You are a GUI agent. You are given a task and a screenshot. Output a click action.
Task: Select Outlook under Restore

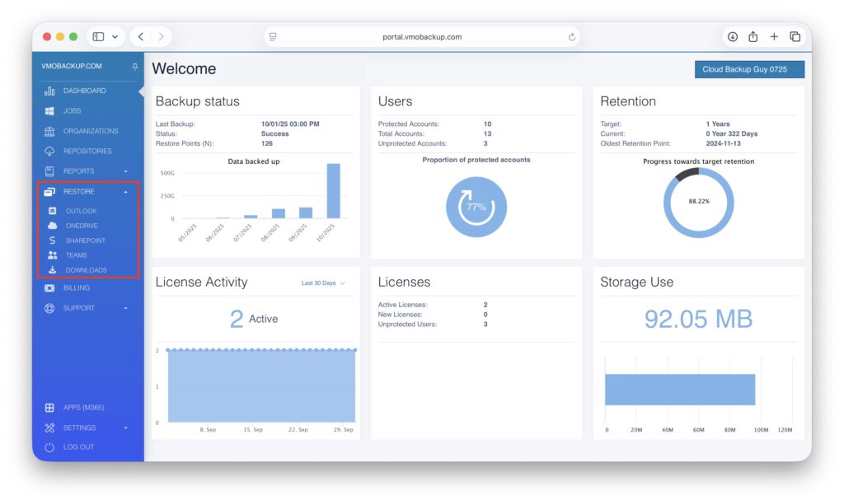81,211
